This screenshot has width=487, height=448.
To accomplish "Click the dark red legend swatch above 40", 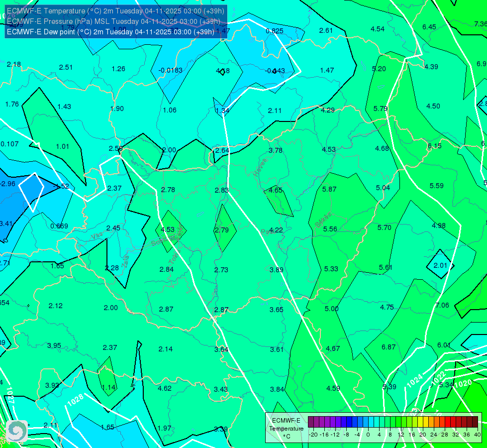I will (x=475, y=422).
